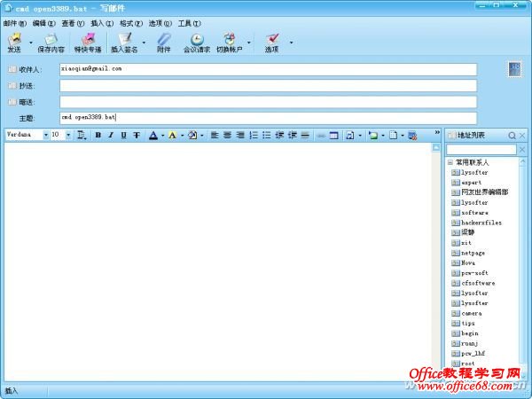Select contact camera in address list

(466, 314)
